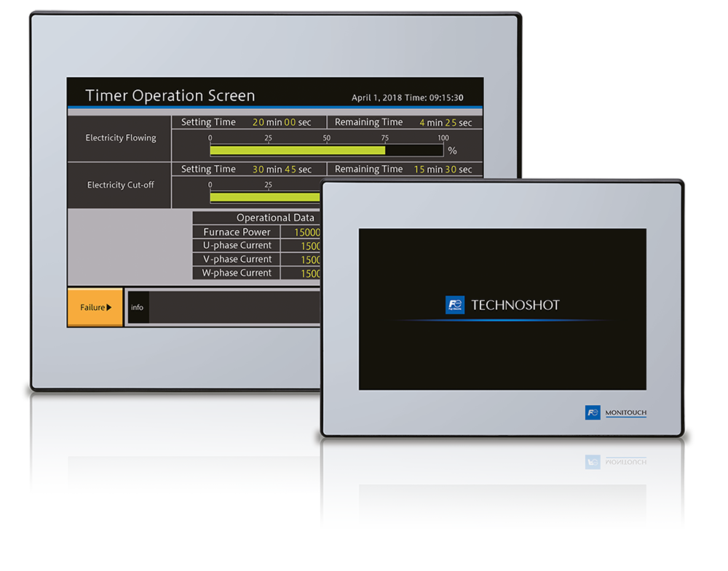Viewport: 728px width, 571px height.
Task: Click the U-phase Current value
Action: 310,246
